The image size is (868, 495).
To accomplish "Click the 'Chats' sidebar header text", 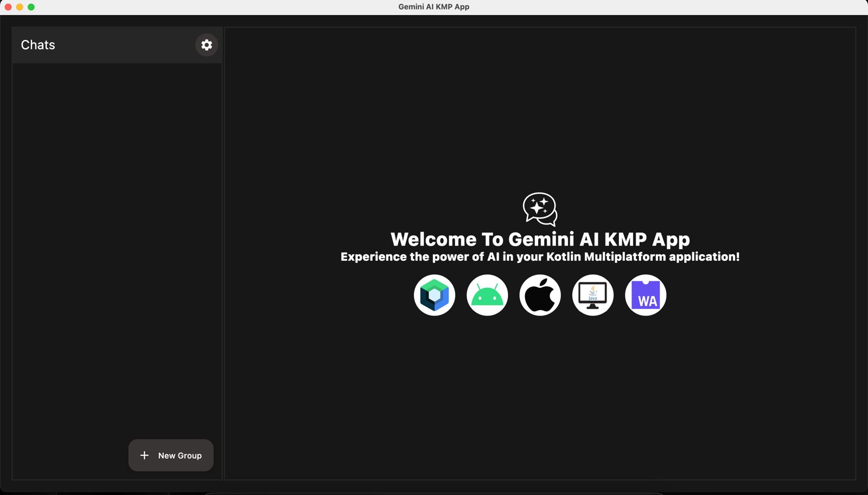I will pos(38,45).
